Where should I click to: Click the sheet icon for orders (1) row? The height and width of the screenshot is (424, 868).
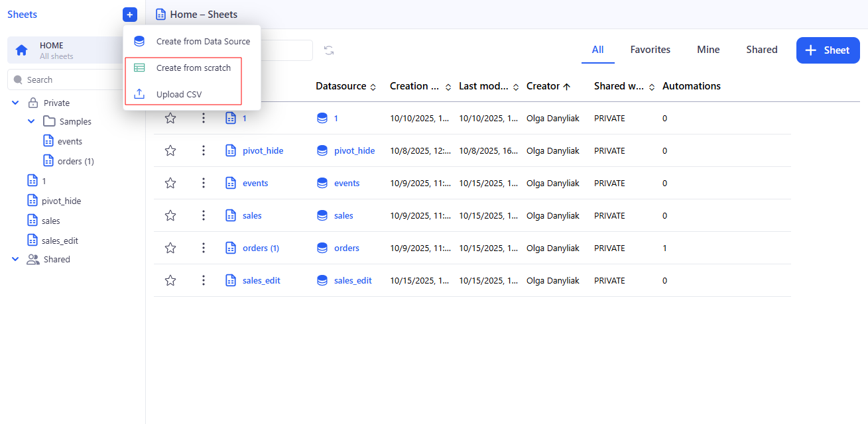pos(231,248)
